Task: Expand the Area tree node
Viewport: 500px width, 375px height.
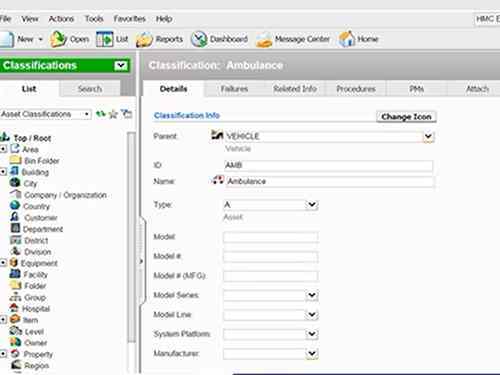Action: 3,149
